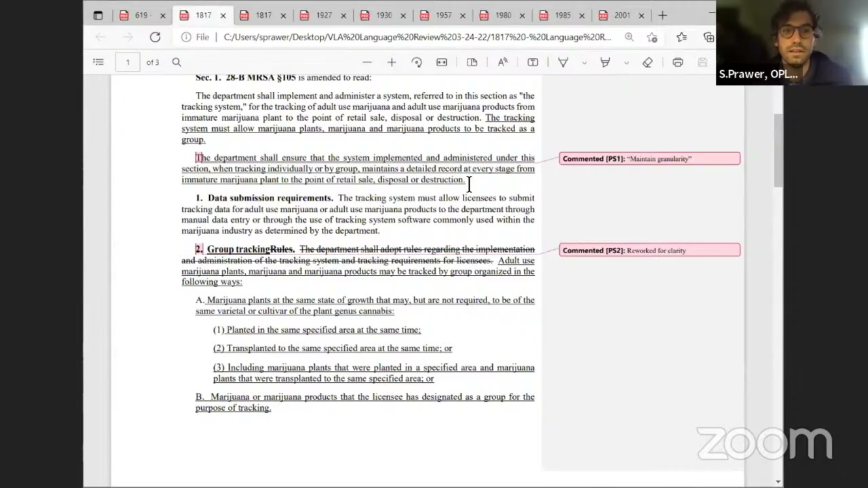
Task: Zoom in the PDF with plus
Action: (391, 62)
